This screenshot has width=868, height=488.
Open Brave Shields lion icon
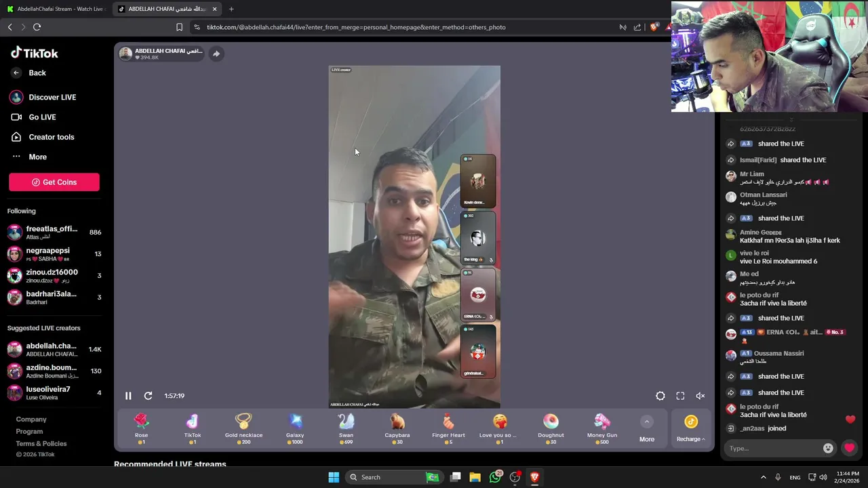click(x=654, y=27)
